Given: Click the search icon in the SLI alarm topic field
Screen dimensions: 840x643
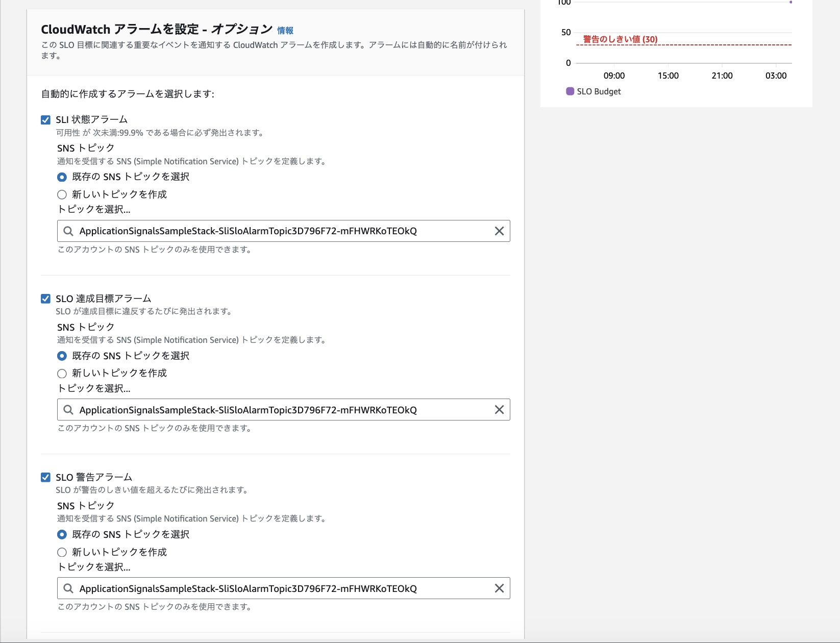Looking at the screenshot, I should 68,231.
